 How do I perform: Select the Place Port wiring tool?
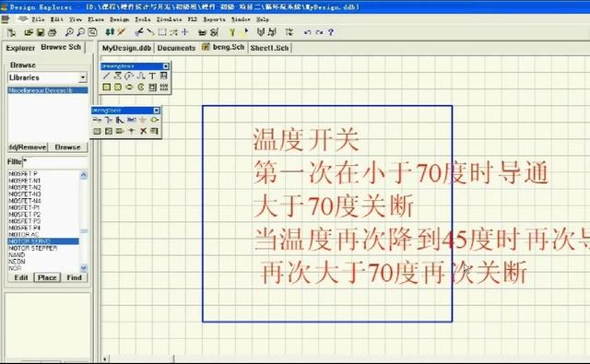[120, 131]
